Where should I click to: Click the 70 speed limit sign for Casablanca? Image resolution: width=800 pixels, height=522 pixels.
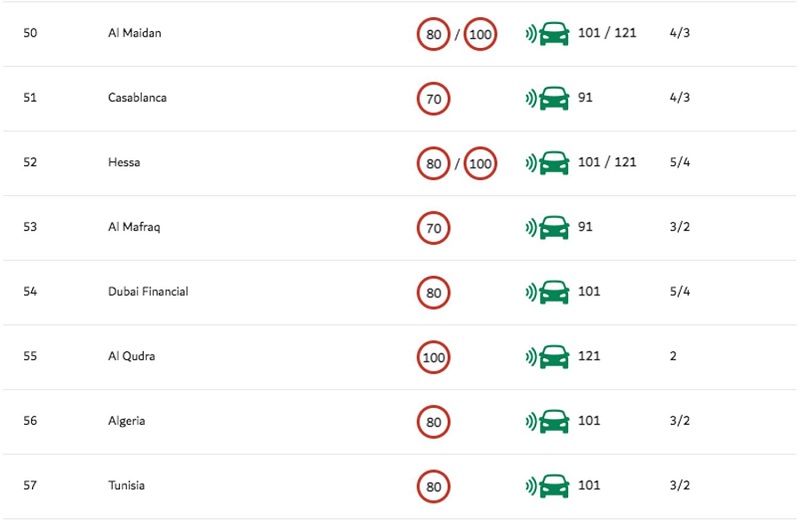(433, 98)
